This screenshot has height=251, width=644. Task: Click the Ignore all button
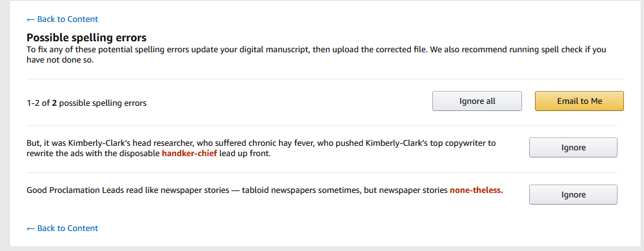pos(477,101)
